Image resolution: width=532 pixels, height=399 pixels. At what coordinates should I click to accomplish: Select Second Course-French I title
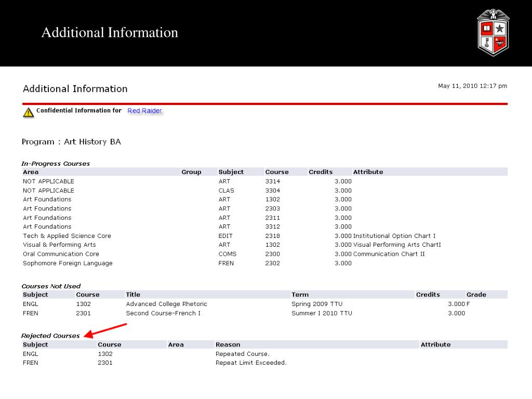(x=163, y=313)
